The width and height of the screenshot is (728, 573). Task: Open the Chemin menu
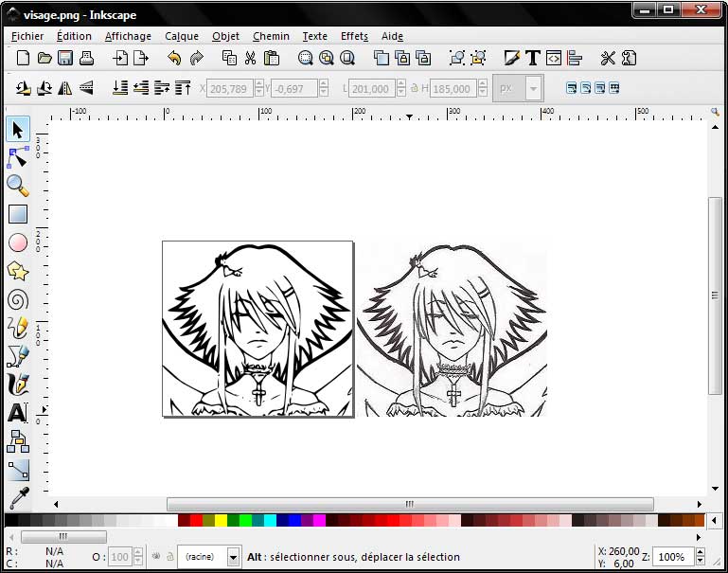[x=271, y=36]
